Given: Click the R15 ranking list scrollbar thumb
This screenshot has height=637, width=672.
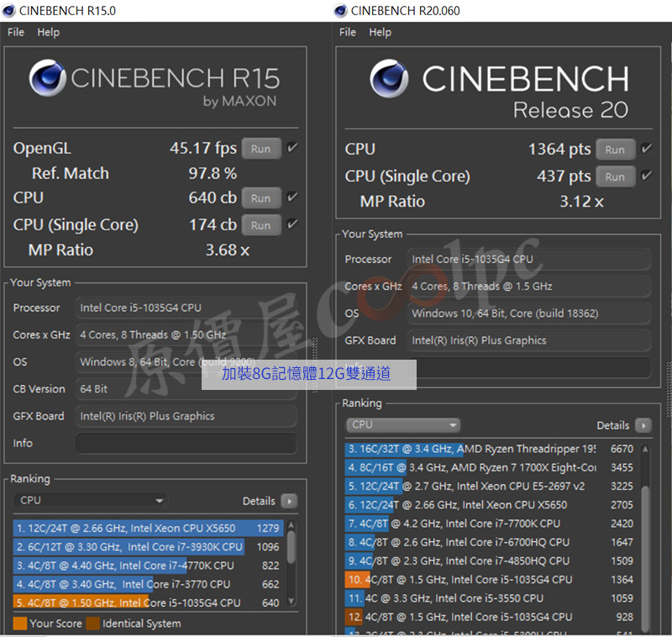Looking at the screenshot, I should click(x=291, y=547).
